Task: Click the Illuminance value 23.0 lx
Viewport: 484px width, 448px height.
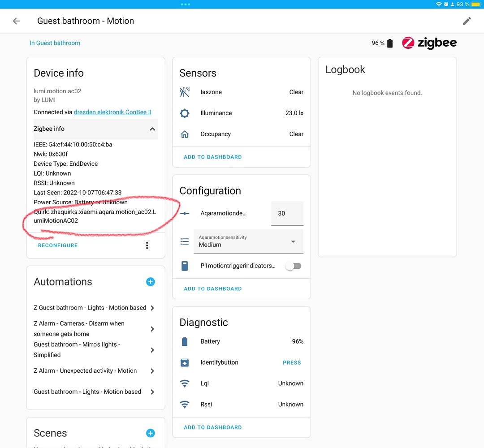Action: pyautogui.click(x=294, y=113)
